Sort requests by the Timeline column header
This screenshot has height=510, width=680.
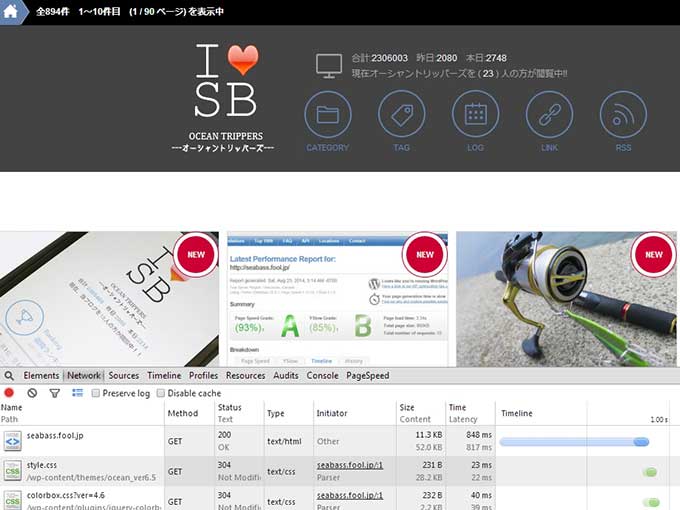click(517, 413)
